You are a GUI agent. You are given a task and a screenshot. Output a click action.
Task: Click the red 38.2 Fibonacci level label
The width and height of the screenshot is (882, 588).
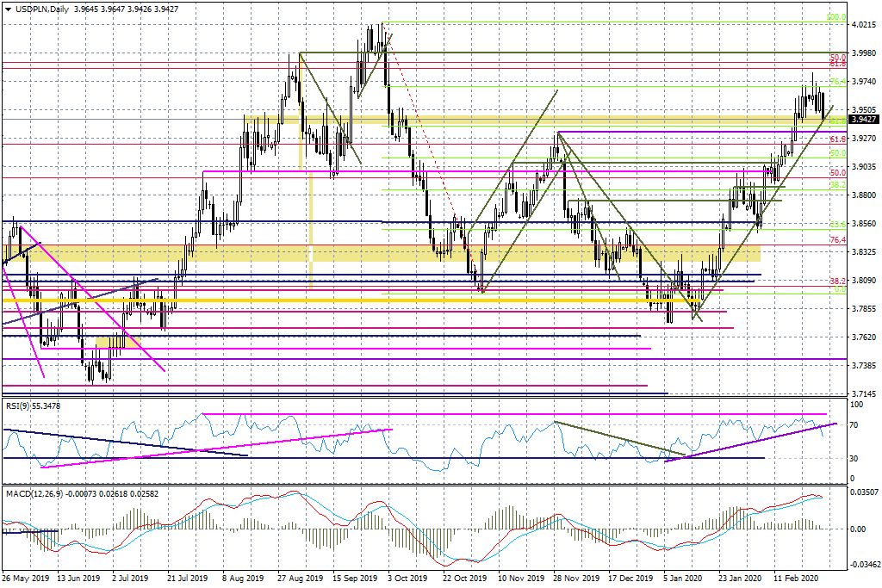[837, 281]
